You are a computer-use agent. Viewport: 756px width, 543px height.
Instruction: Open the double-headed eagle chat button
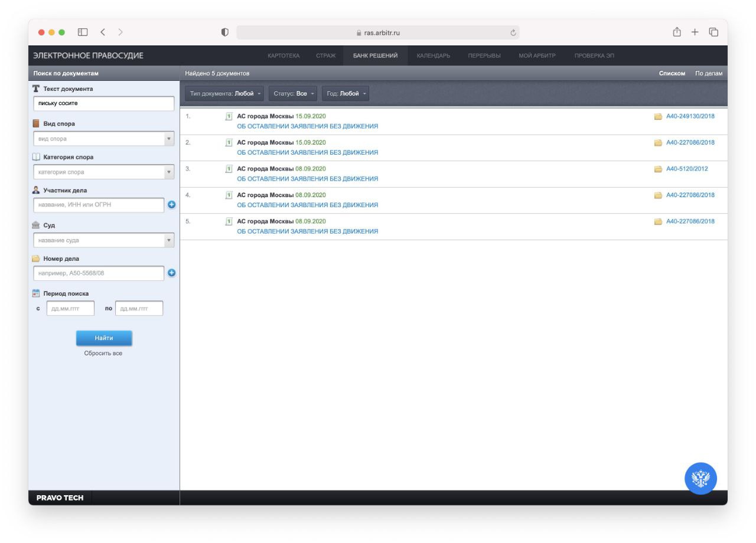700,478
